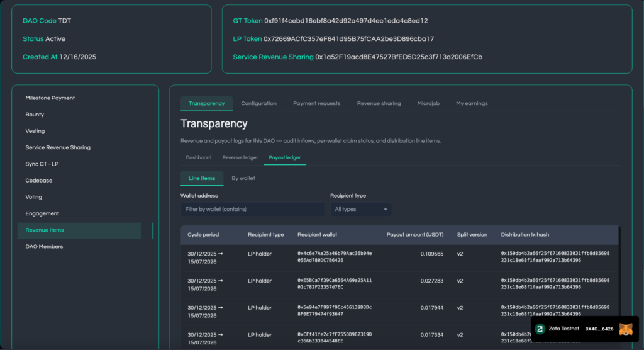Click the Distribution tx hash column header

point(525,235)
